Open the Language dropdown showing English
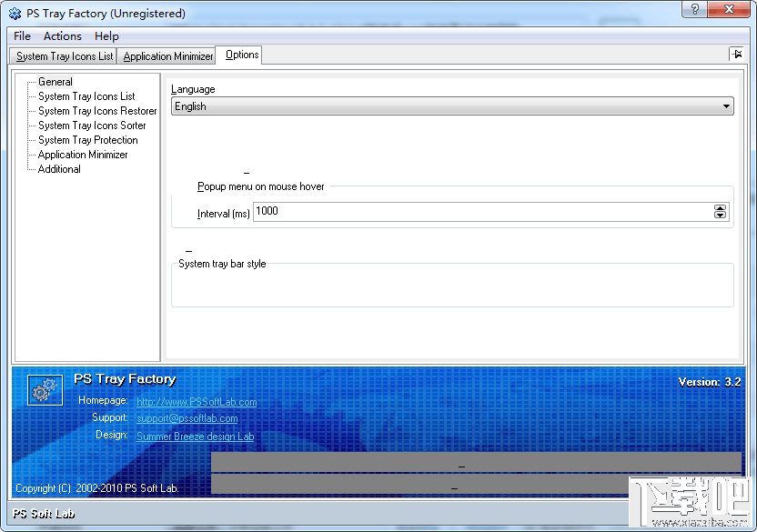Image resolution: width=757 pixels, height=532 pixels. 452,106
